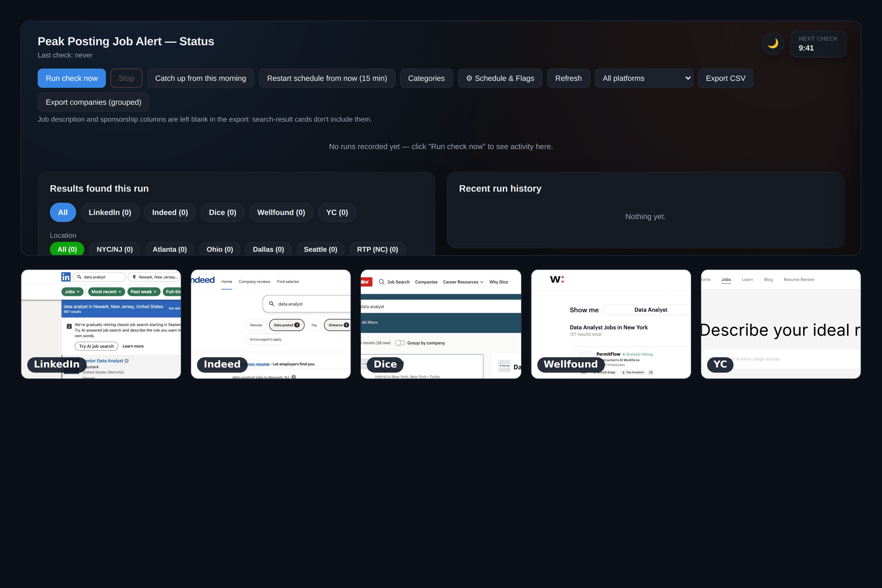This screenshot has height=588, width=882.
Task: Filter location by NYC/NJ (0)
Action: (x=115, y=249)
